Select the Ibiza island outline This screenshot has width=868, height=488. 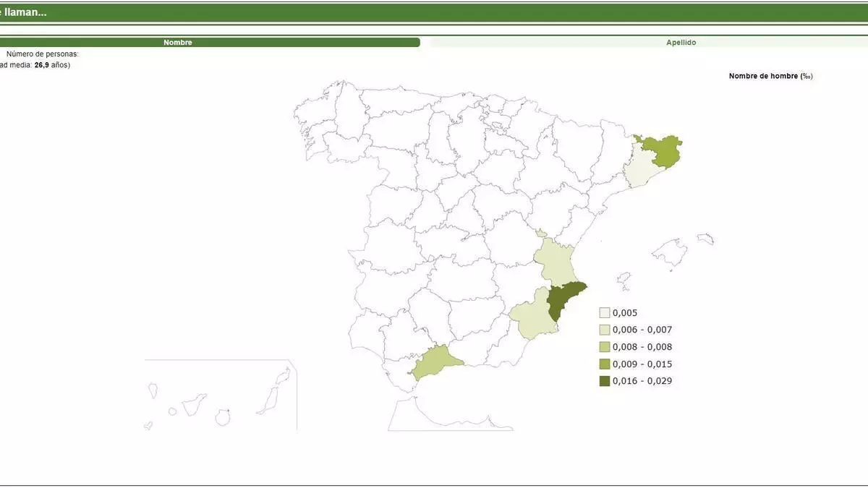point(623,278)
